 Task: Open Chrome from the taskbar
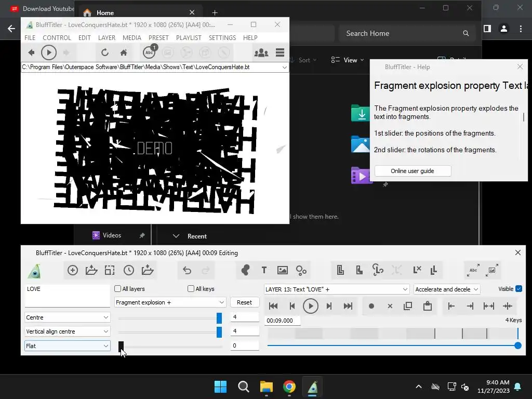pyautogui.click(x=289, y=387)
